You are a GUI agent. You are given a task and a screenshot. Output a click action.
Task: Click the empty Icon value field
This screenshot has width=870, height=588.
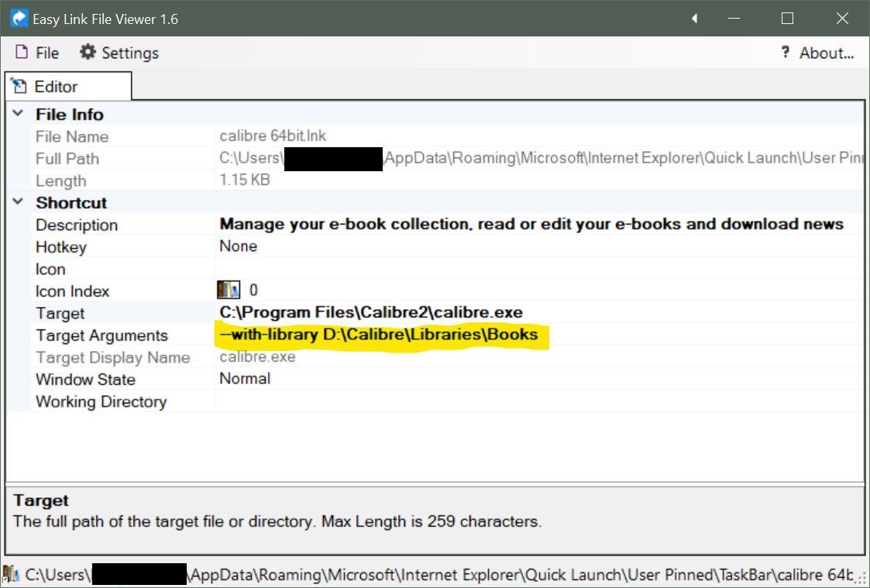point(539,269)
